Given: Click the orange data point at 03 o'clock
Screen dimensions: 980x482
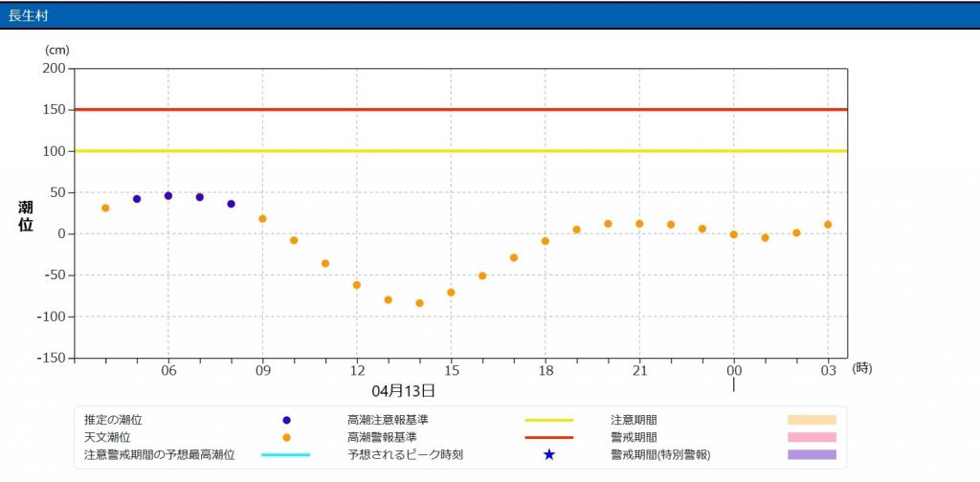Looking at the screenshot, I should pyautogui.click(x=828, y=225).
